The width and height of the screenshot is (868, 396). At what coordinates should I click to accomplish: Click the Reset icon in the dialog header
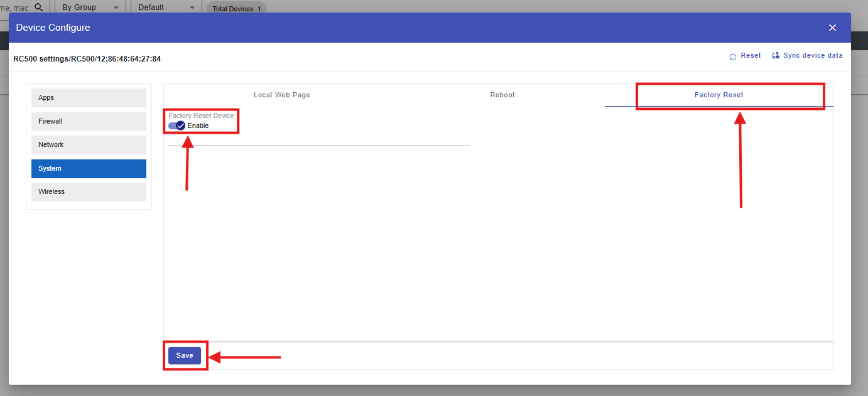point(733,56)
